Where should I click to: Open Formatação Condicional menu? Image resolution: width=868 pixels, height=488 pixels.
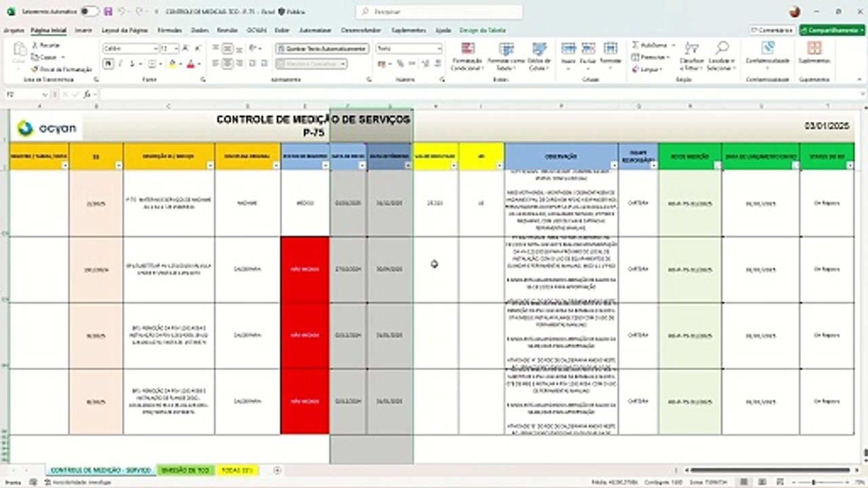(x=467, y=57)
